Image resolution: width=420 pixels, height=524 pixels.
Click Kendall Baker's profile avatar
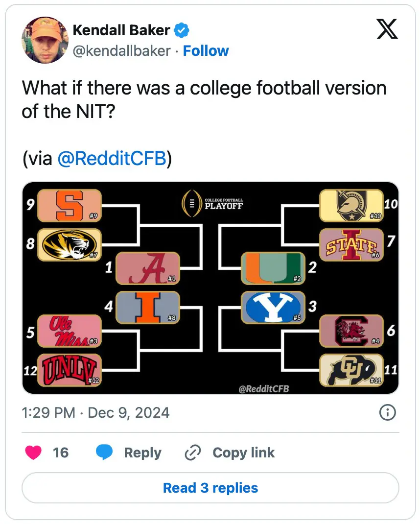(x=44, y=40)
